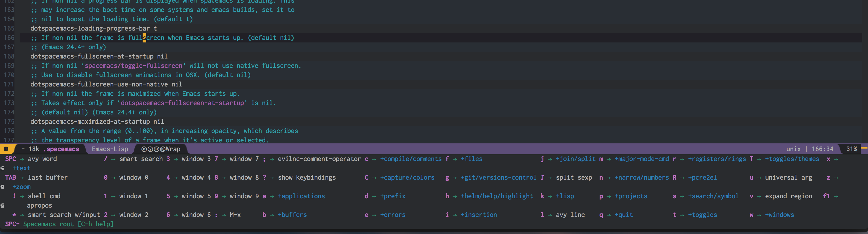
Task: Click the 'split sexp' keybinding entry
Action: pyautogui.click(x=574, y=177)
